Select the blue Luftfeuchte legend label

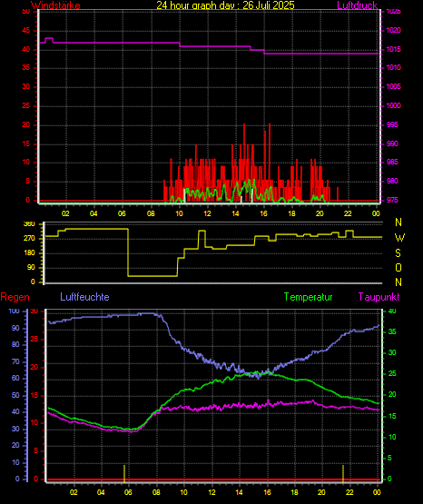point(84,297)
